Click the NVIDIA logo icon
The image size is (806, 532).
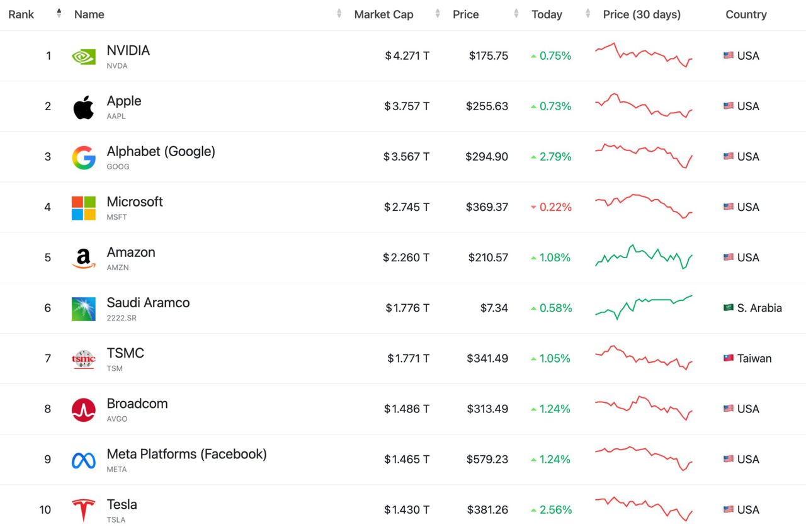(x=83, y=57)
